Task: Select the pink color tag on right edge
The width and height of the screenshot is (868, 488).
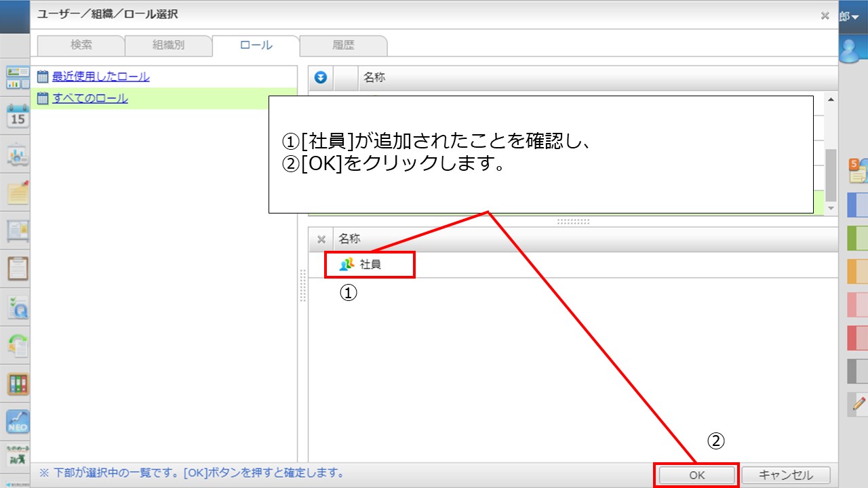Action: [x=858, y=305]
